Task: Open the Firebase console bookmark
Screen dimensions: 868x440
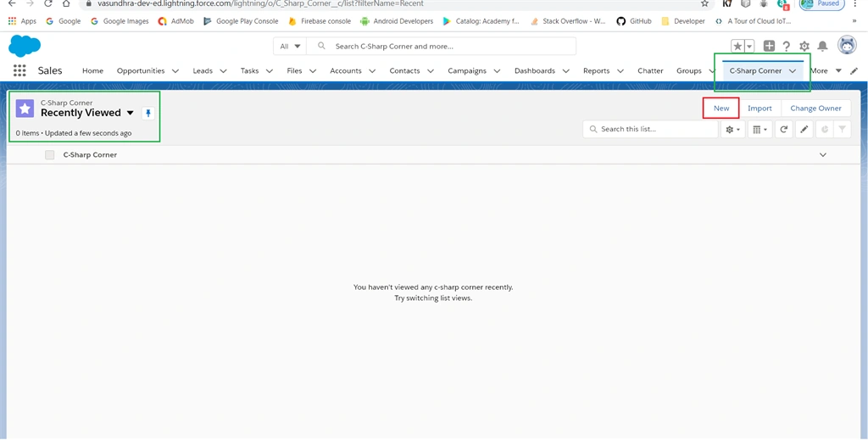Action: [320, 21]
